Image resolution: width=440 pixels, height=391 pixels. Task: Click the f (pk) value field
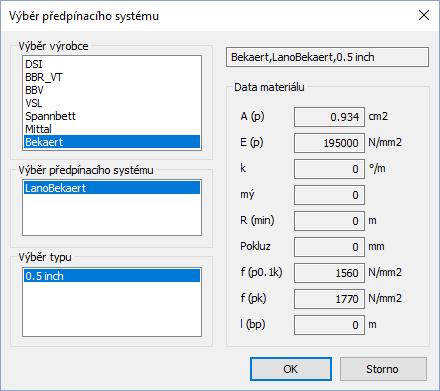pyautogui.click(x=329, y=299)
